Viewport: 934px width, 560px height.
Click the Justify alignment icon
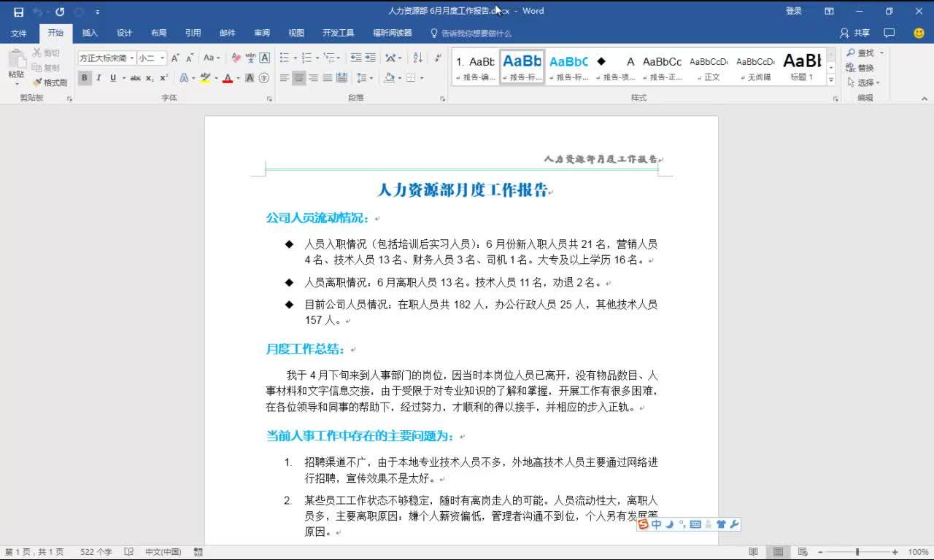coord(328,78)
